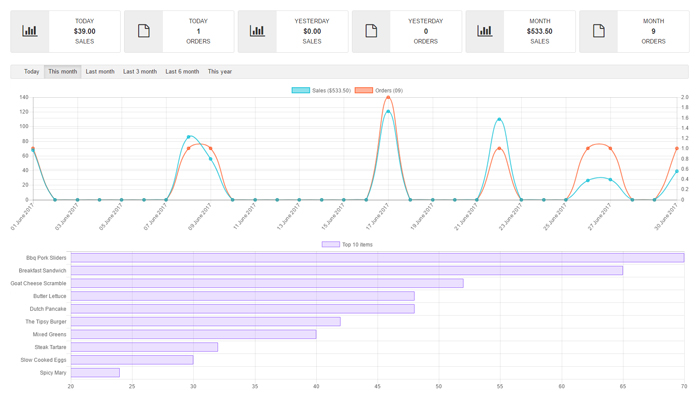Switch to Last 6 month view
This screenshot has height=400, width=700.
pyautogui.click(x=182, y=72)
